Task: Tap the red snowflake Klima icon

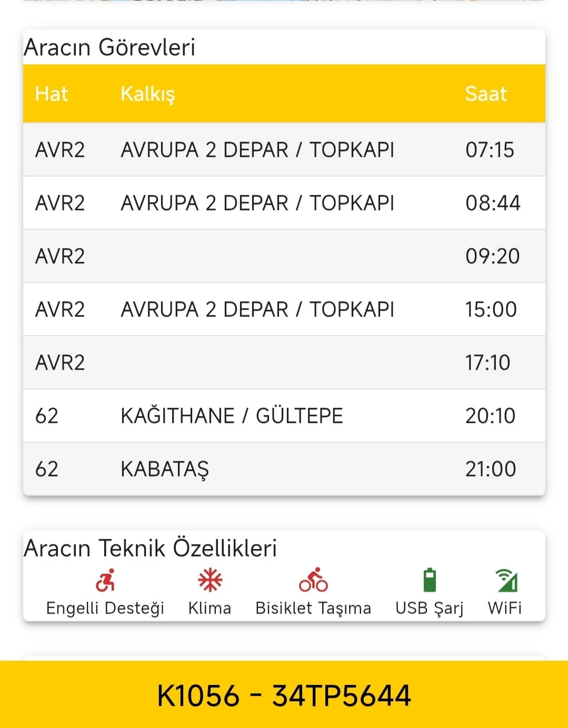Action: pos(210,581)
